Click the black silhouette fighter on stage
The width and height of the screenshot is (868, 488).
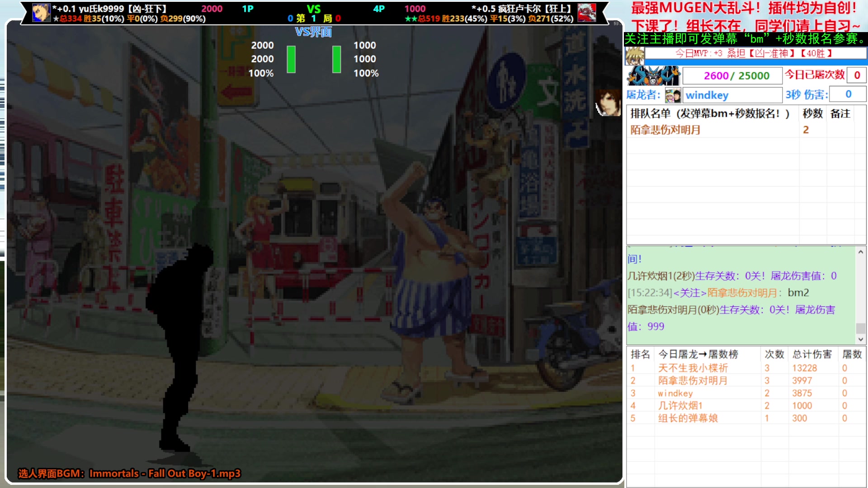pyautogui.click(x=181, y=348)
